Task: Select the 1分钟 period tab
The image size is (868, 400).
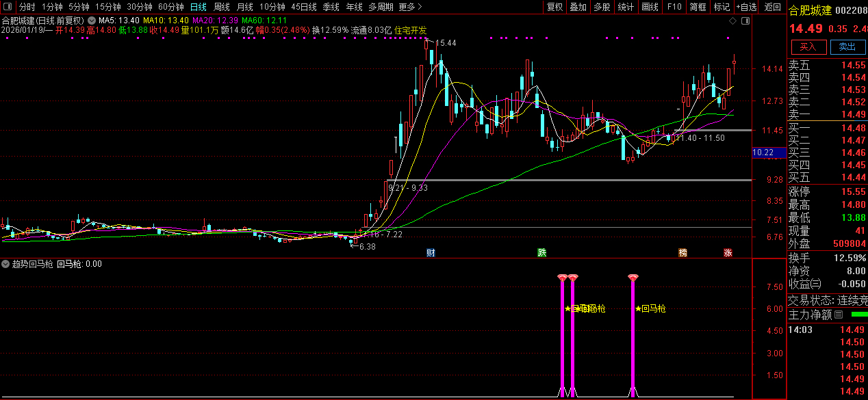Action: (52, 7)
